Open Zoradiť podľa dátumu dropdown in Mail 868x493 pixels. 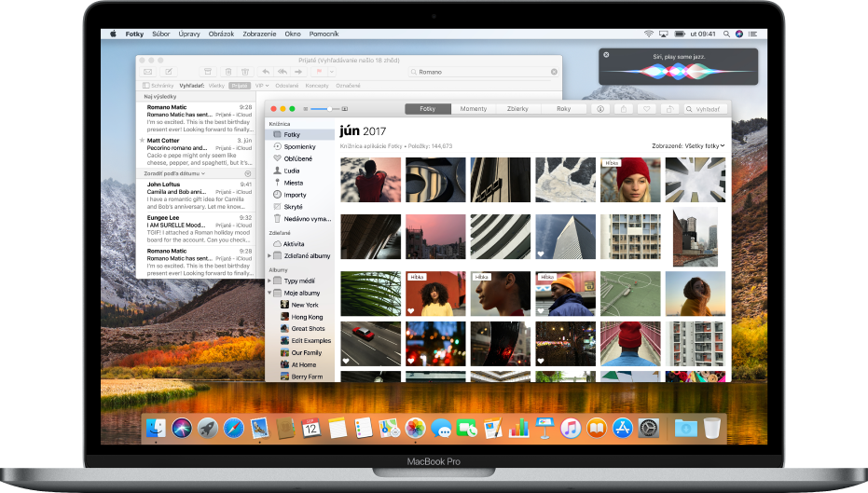[174, 173]
